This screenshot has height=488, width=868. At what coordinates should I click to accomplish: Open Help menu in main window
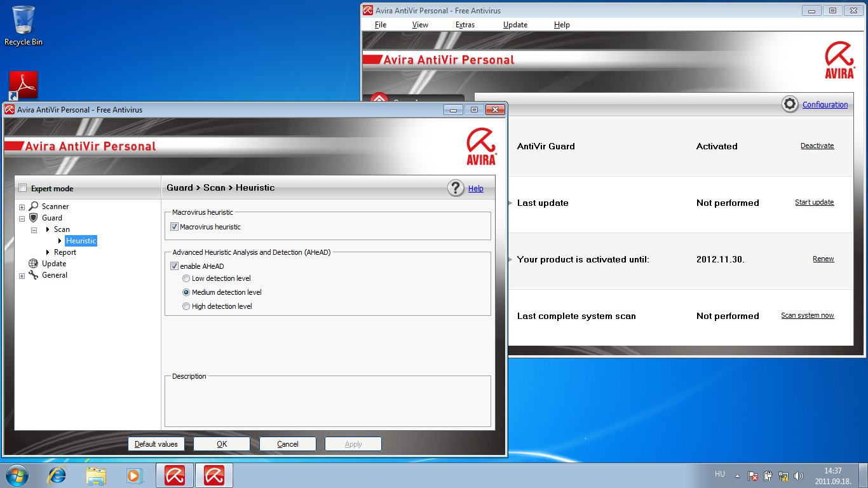point(562,25)
